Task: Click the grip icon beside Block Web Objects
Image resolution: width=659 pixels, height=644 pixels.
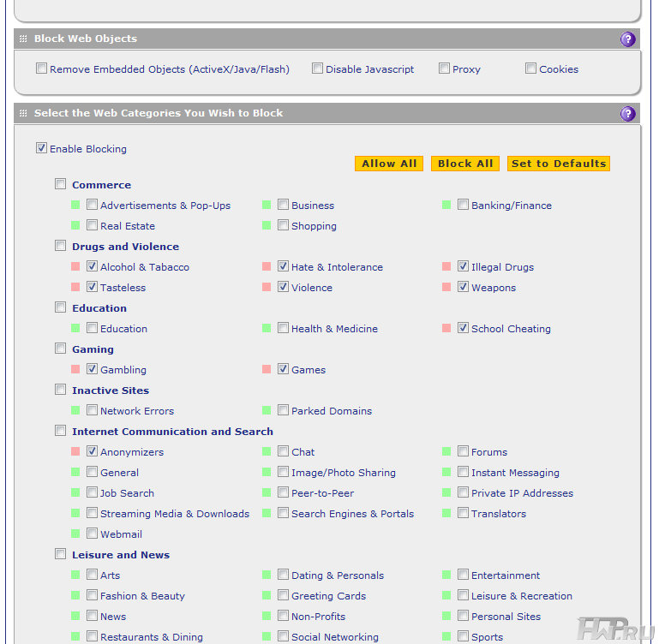Action: click(x=24, y=39)
